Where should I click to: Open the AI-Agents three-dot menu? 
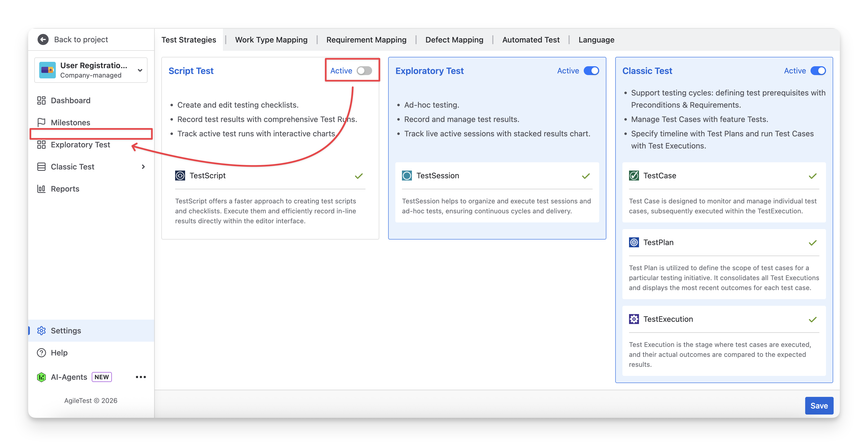pos(141,377)
